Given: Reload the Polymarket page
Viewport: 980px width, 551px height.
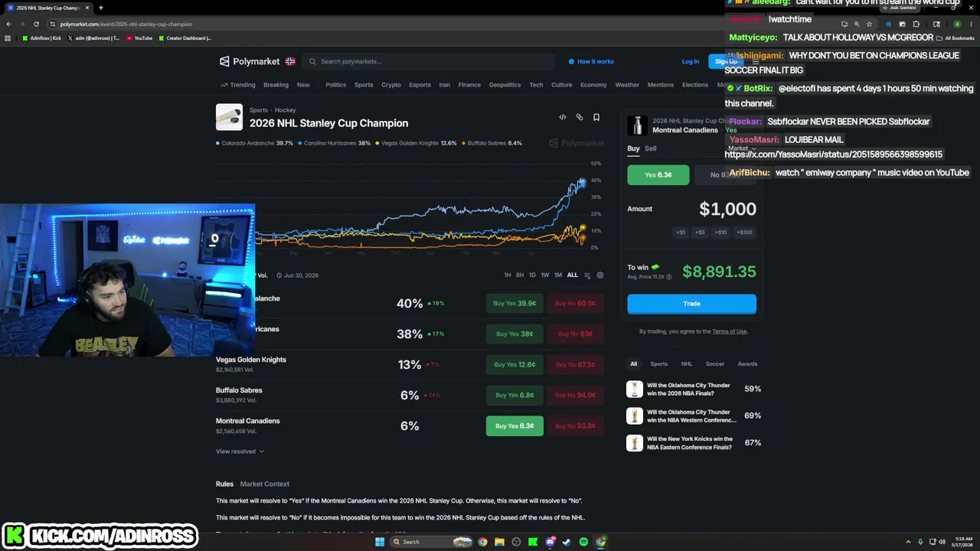Looking at the screenshot, I should coord(36,24).
